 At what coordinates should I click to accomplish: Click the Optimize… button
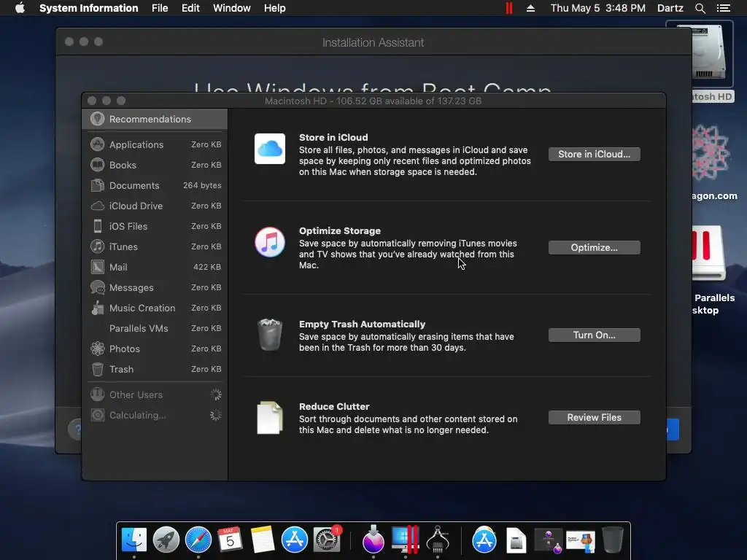coord(594,248)
